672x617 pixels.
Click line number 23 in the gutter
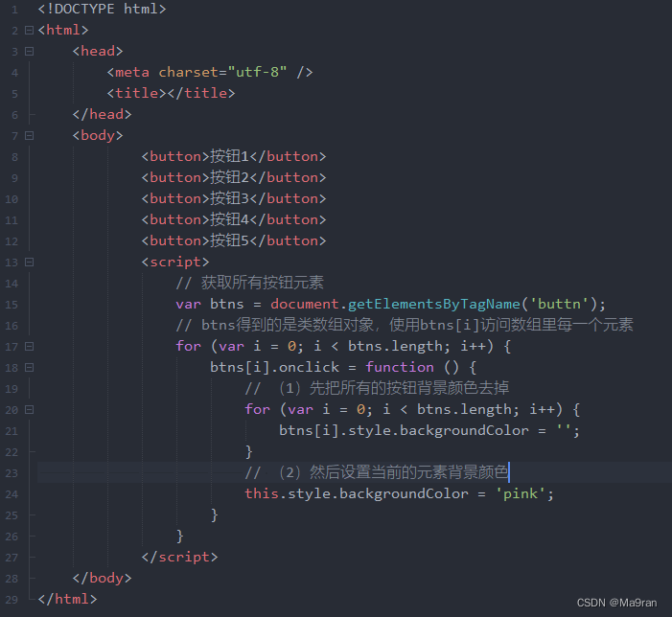12,473
